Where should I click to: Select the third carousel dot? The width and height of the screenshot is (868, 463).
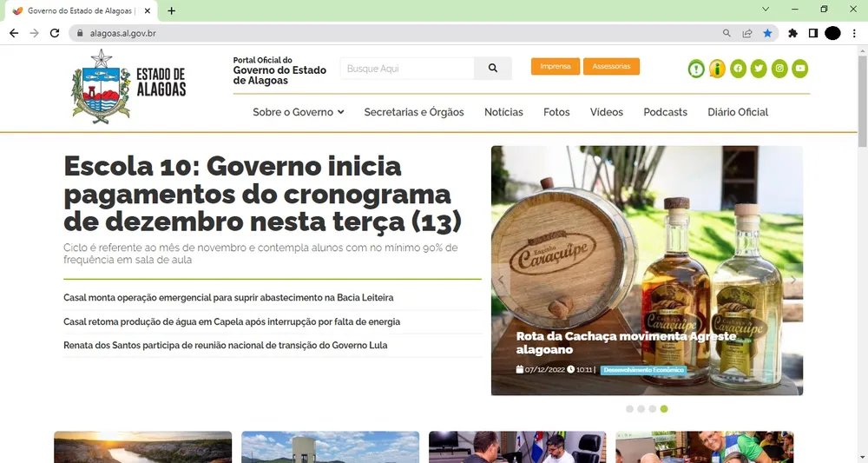[653, 409]
